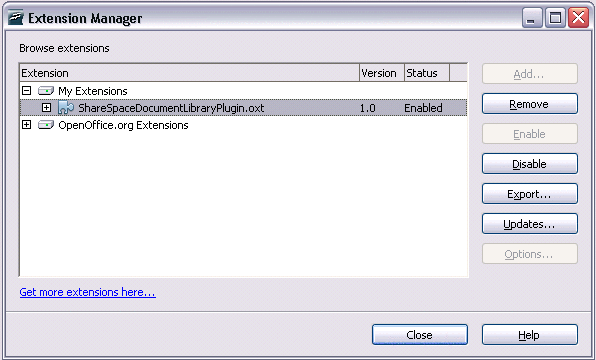Screen dimensions: 596x360
Task: Click the version value 1.0
Action: point(368,108)
